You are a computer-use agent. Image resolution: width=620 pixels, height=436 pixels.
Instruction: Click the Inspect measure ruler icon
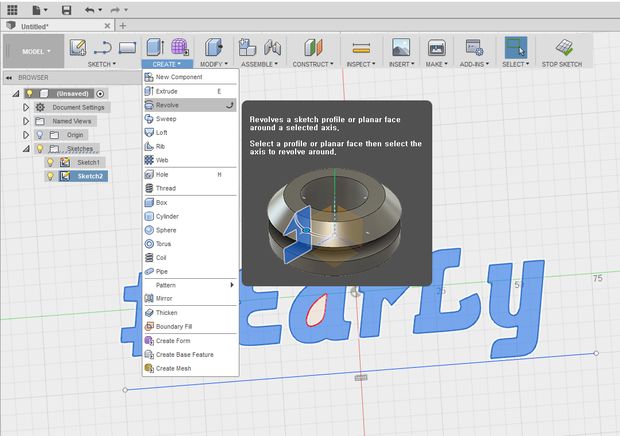pos(361,47)
